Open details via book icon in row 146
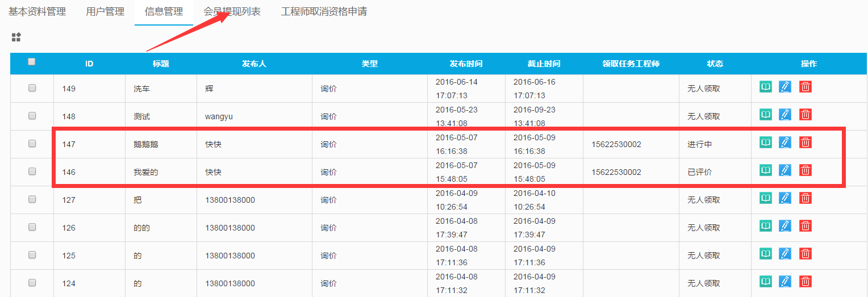Screen dimensions: 868x297 click(x=766, y=170)
